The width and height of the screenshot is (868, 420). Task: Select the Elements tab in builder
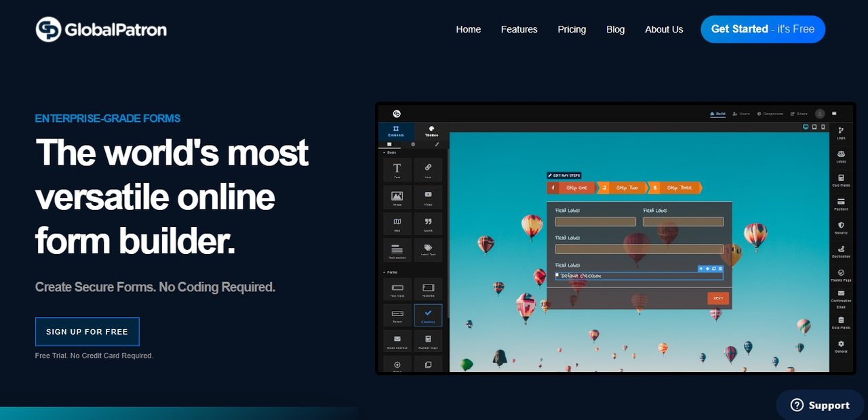pyautogui.click(x=396, y=131)
